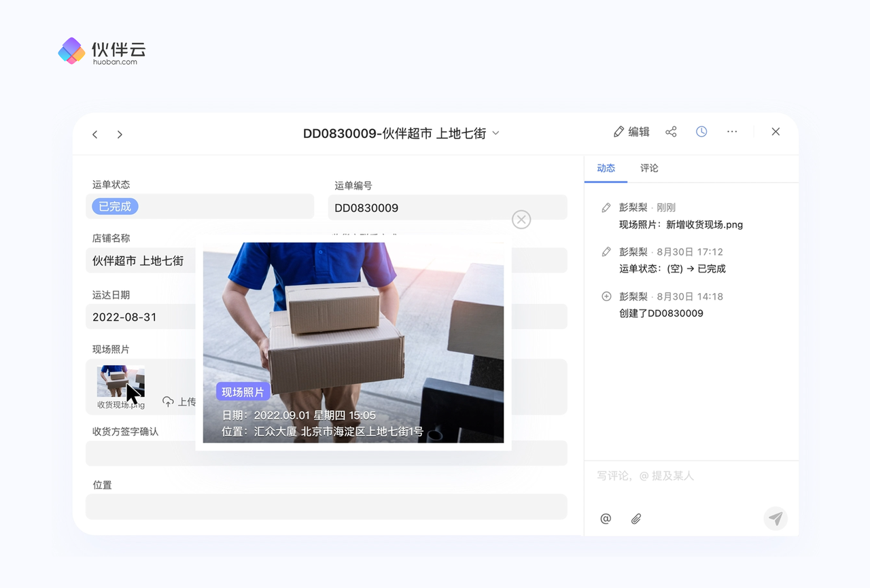The image size is (870, 588).
Task: Send comment with paper plane button
Action: (x=776, y=519)
